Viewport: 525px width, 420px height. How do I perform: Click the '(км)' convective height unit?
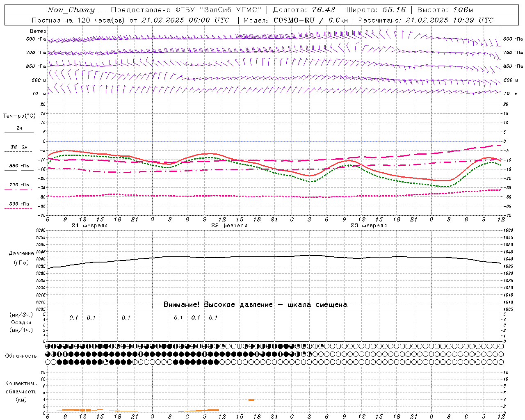click(x=21, y=399)
